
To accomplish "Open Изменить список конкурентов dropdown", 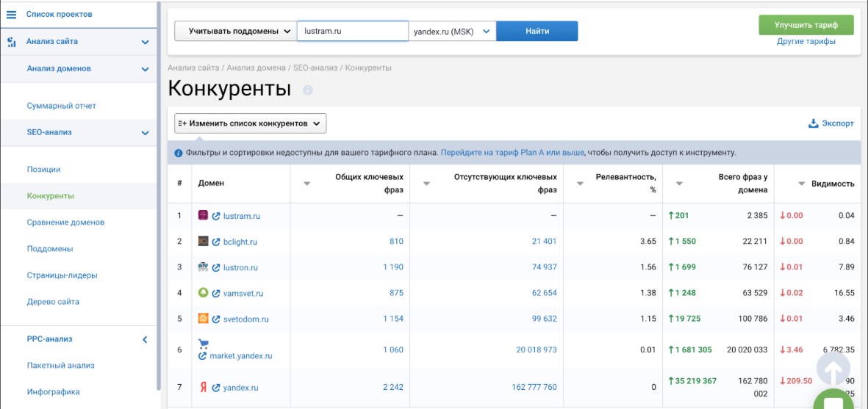I will [x=250, y=124].
